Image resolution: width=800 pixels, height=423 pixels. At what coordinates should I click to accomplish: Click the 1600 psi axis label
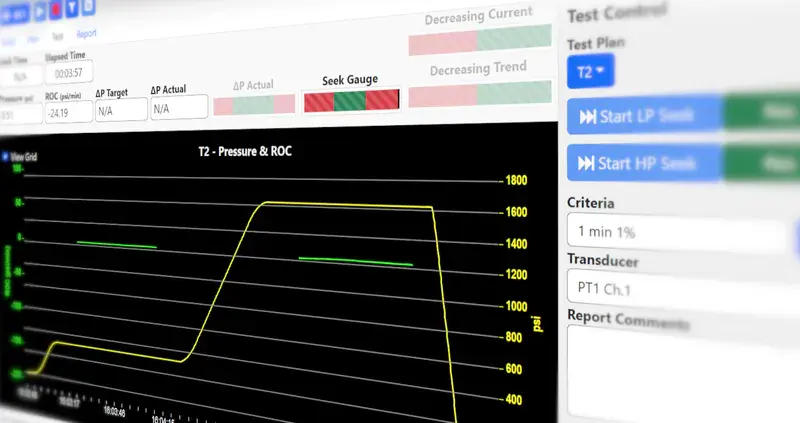pyautogui.click(x=516, y=212)
